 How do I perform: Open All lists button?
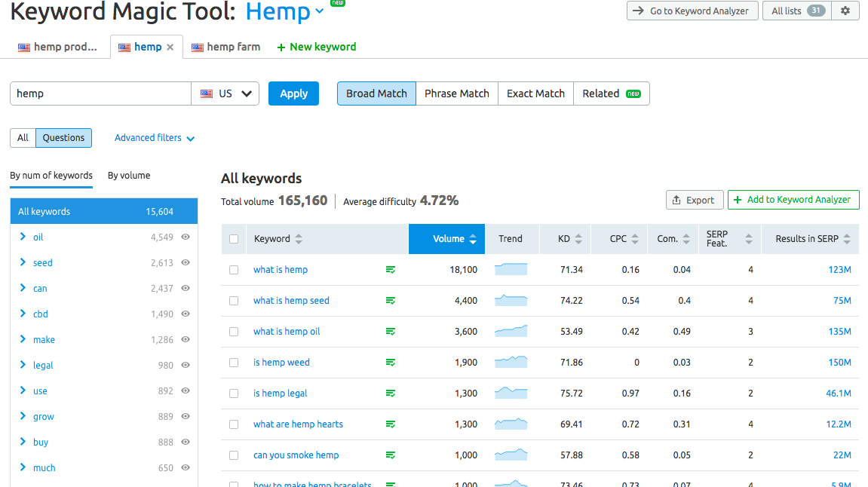point(796,11)
